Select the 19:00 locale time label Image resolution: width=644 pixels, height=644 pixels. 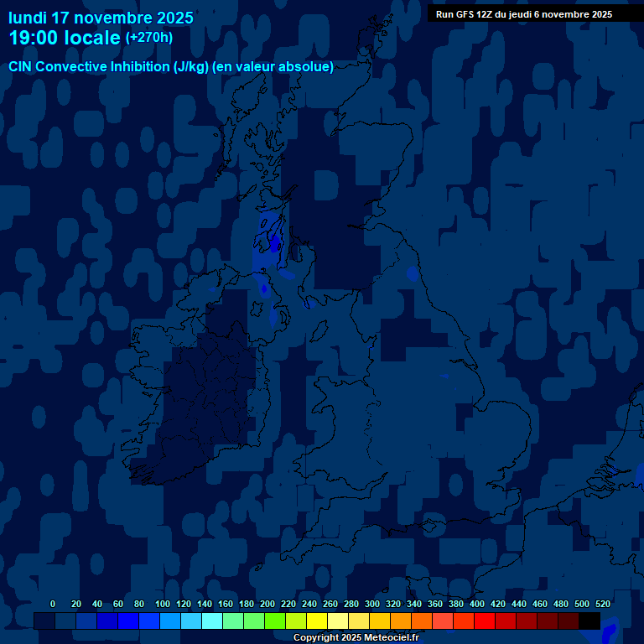pos(65,38)
